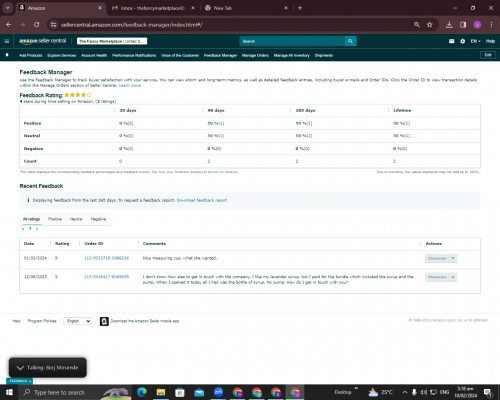This screenshot has width=500, height=400.
Task: Switch to the Inbox Gmail browser tab
Action: (152, 8)
